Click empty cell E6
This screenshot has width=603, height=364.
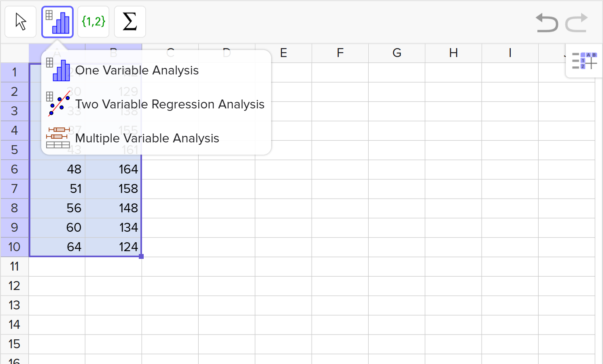(x=284, y=169)
